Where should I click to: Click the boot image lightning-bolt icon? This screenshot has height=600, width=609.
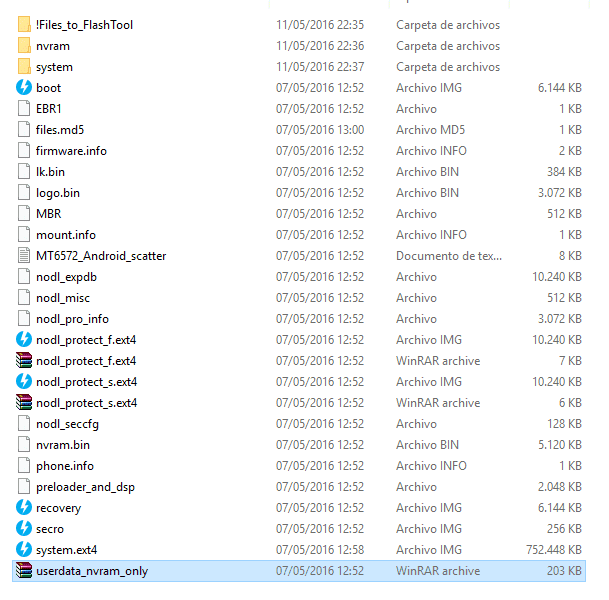pos(24,87)
